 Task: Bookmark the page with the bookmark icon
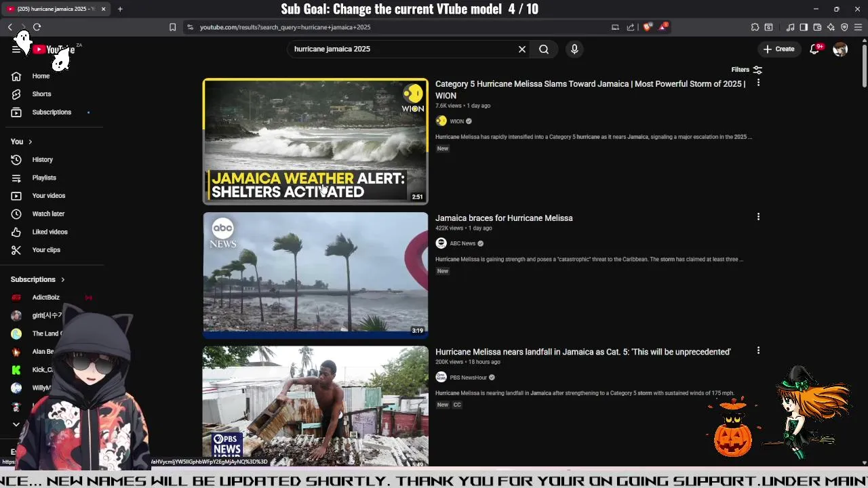point(172,27)
